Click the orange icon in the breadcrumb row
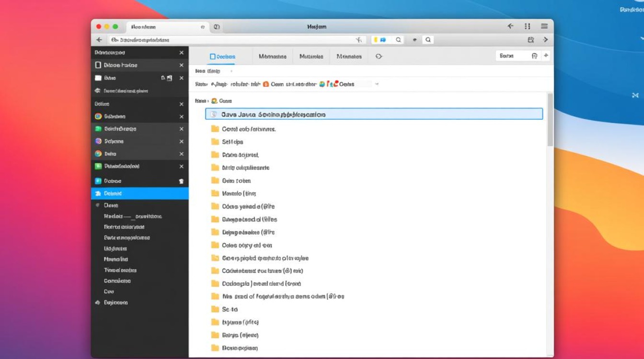The image size is (644, 359). (x=266, y=84)
